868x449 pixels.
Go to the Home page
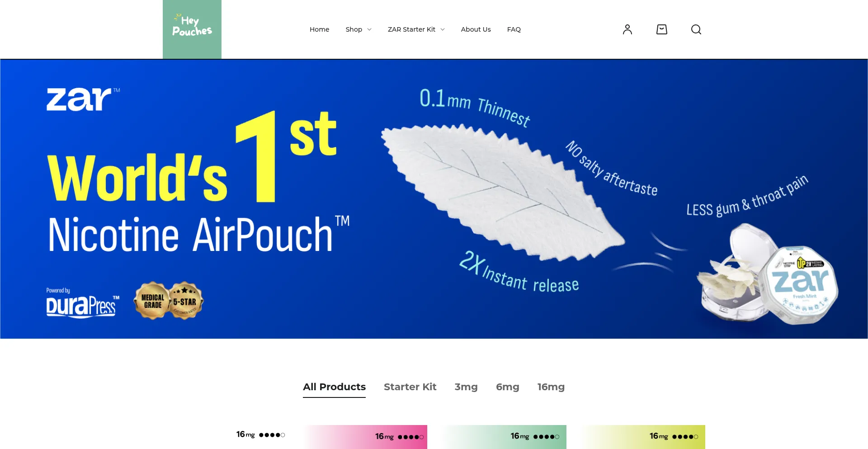point(319,29)
